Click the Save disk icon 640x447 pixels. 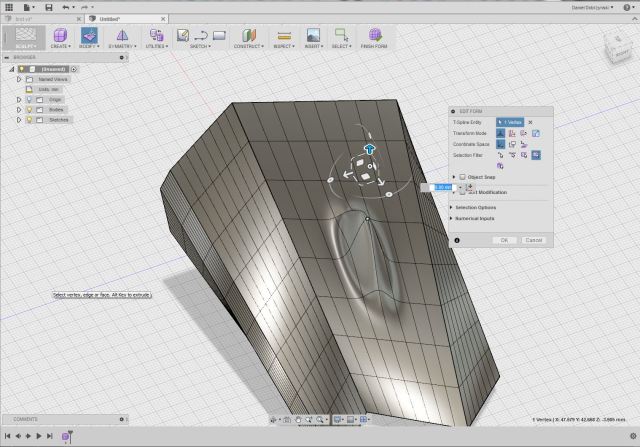[x=49, y=7]
